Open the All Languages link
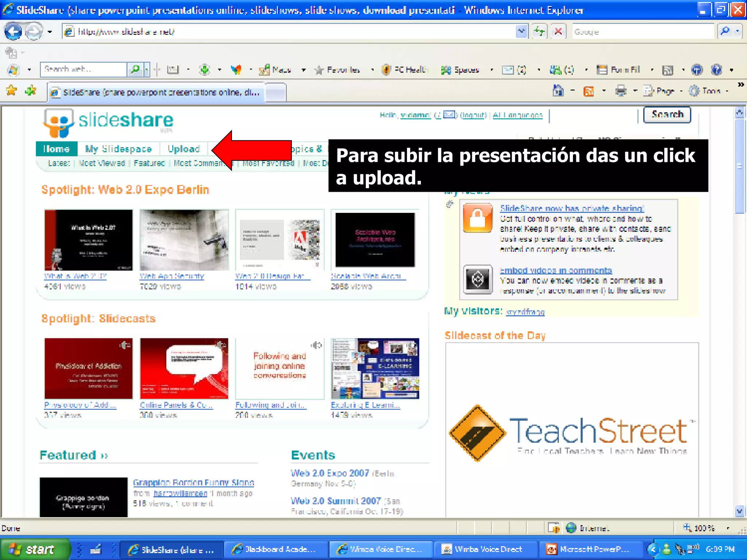Image resolution: width=747 pixels, height=560 pixels. (x=518, y=115)
